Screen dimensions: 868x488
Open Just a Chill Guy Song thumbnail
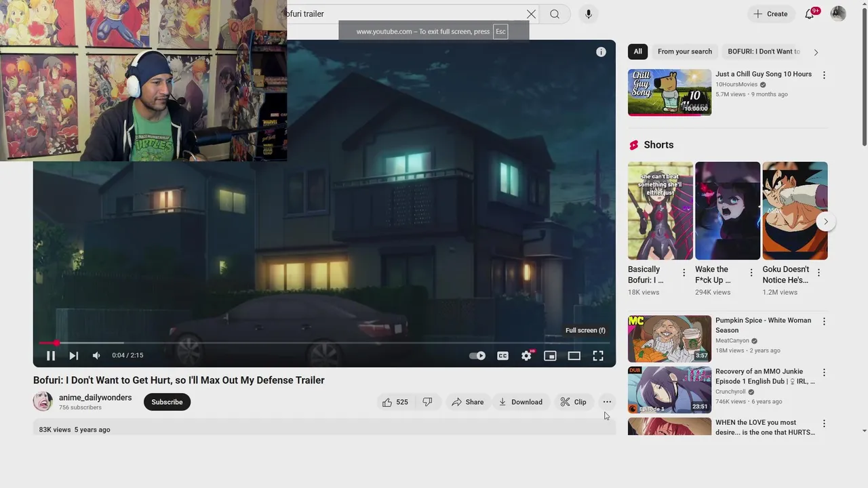tap(669, 92)
